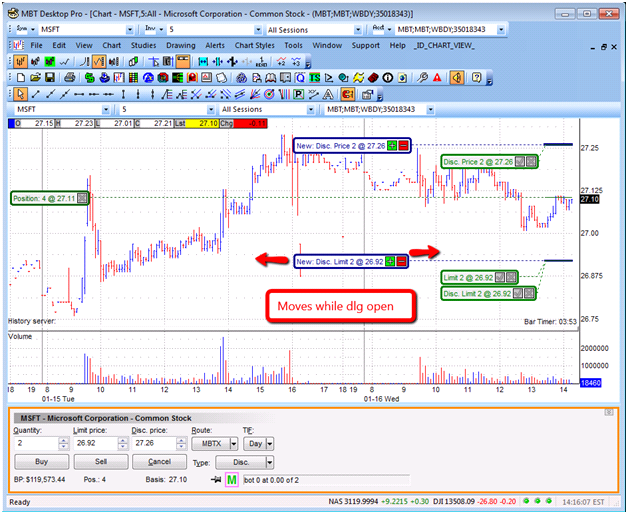
Task: Click the Limit price stepper arrows
Action: tap(123, 443)
